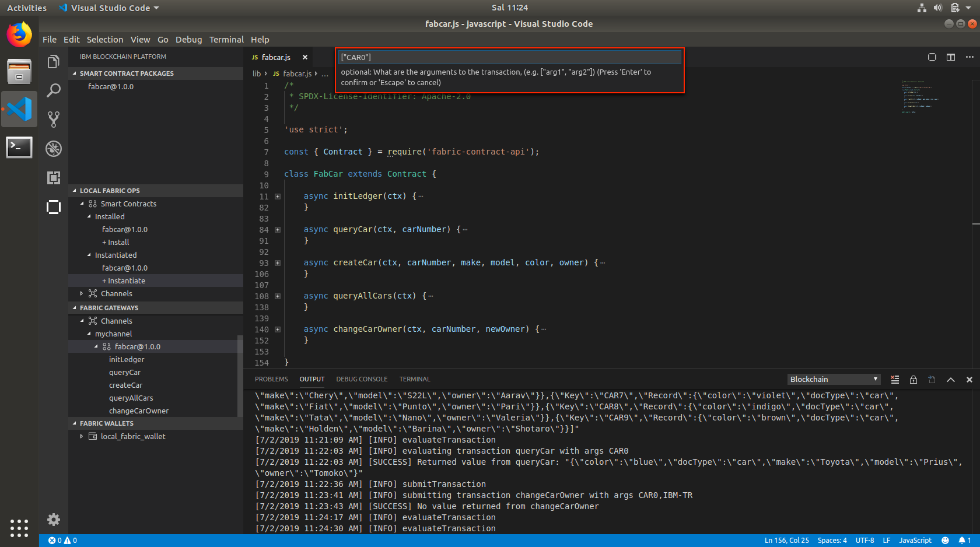Unfold queryAllCars function at line 108

(278, 296)
